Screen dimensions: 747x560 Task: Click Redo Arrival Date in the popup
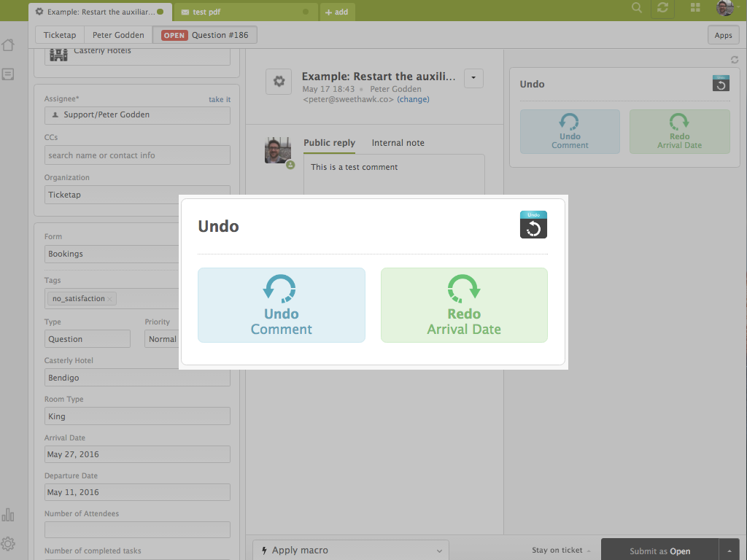[x=464, y=305]
